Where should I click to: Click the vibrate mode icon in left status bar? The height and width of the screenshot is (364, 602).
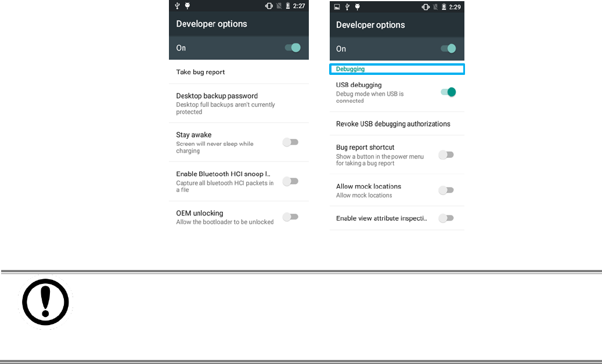[x=269, y=6]
